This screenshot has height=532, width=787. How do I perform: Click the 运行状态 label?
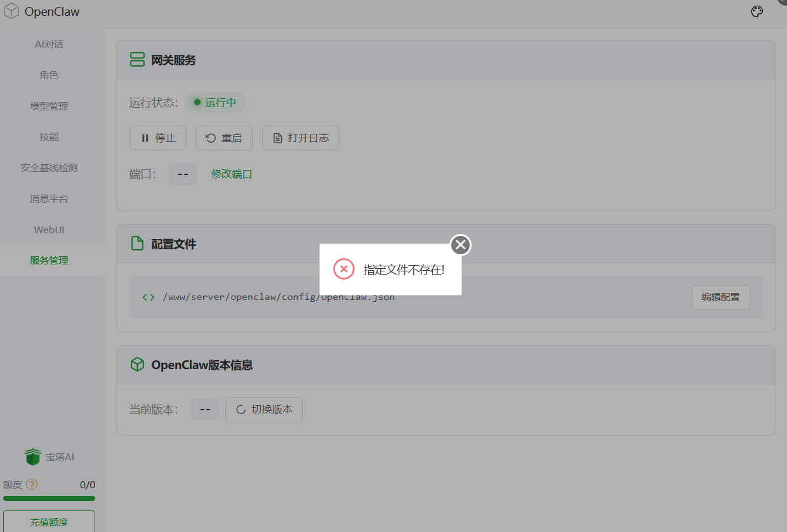coord(154,103)
